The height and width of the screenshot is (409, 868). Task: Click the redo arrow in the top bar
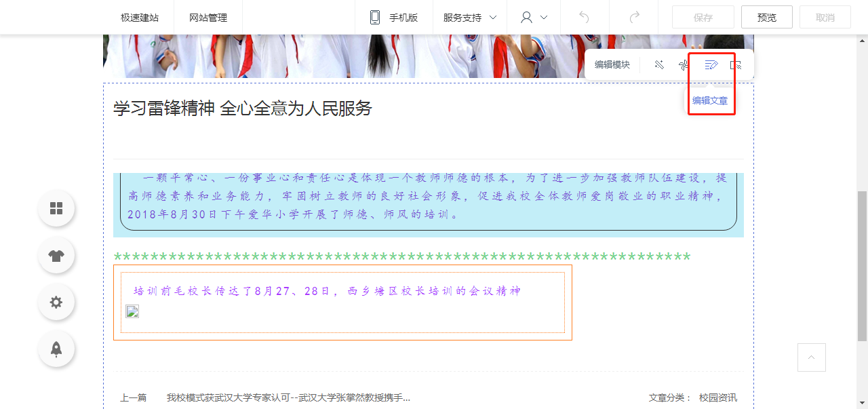635,18
